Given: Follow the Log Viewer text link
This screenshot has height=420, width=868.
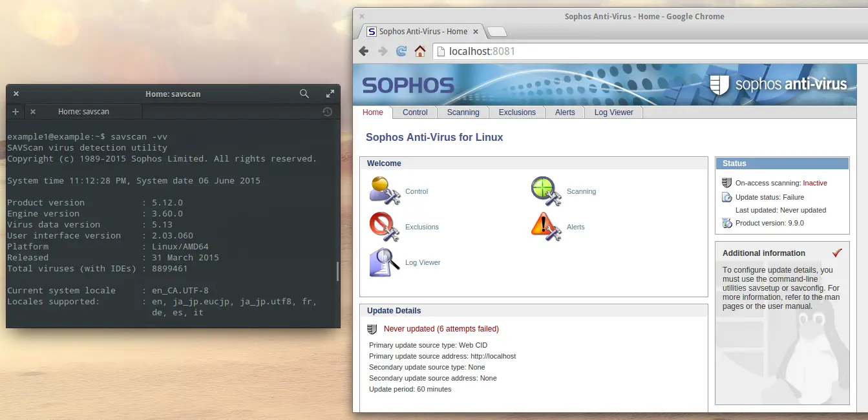Looking at the screenshot, I should tap(423, 263).
